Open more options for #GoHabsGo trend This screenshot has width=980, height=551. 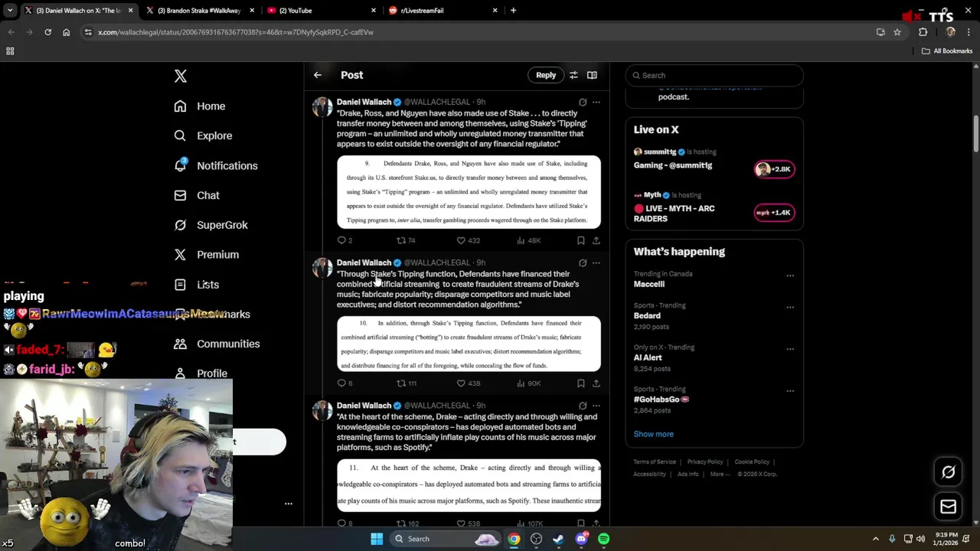(790, 391)
